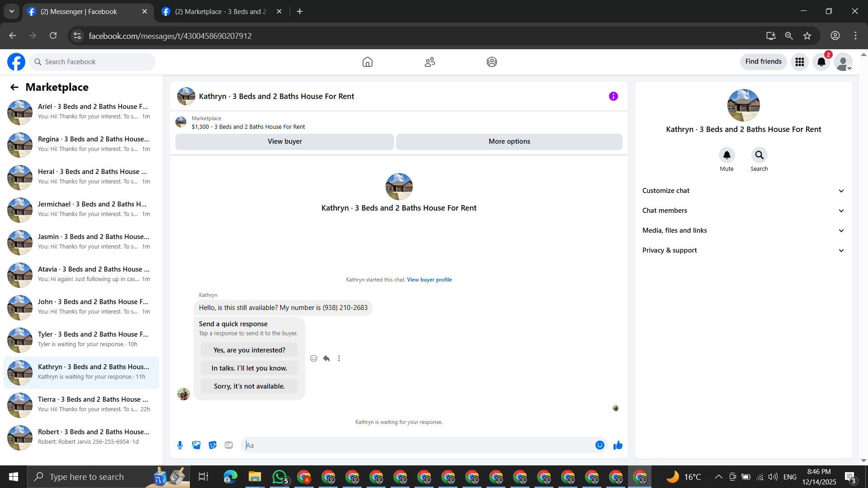React to quick response with emoji icon
This screenshot has height=488, width=868.
(314, 358)
